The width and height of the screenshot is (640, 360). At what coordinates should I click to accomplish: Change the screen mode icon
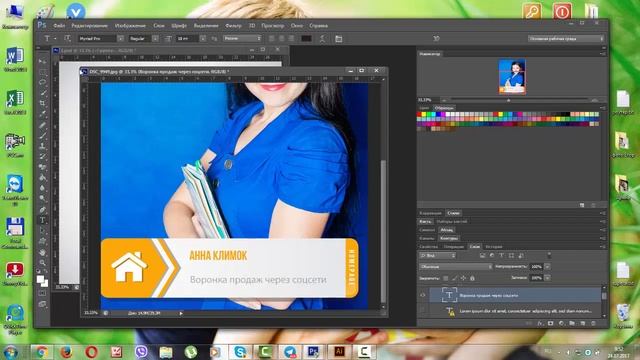[x=42, y=304]
